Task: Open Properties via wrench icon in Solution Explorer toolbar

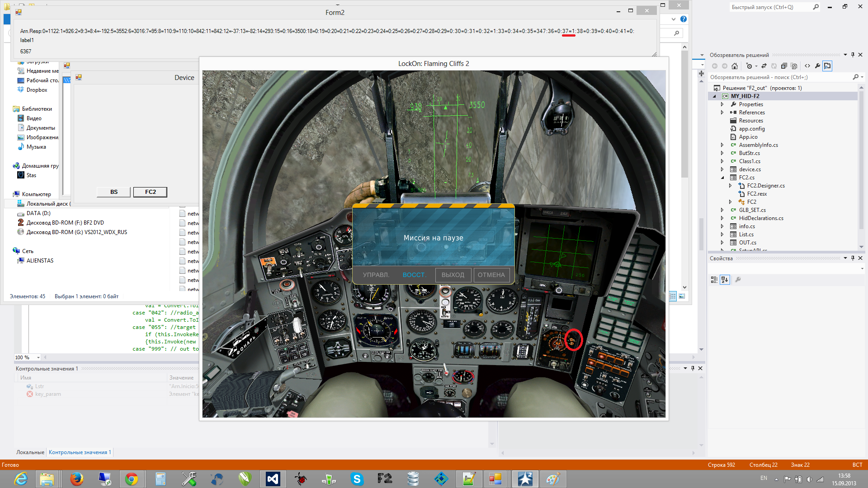Action: point(817,66)
